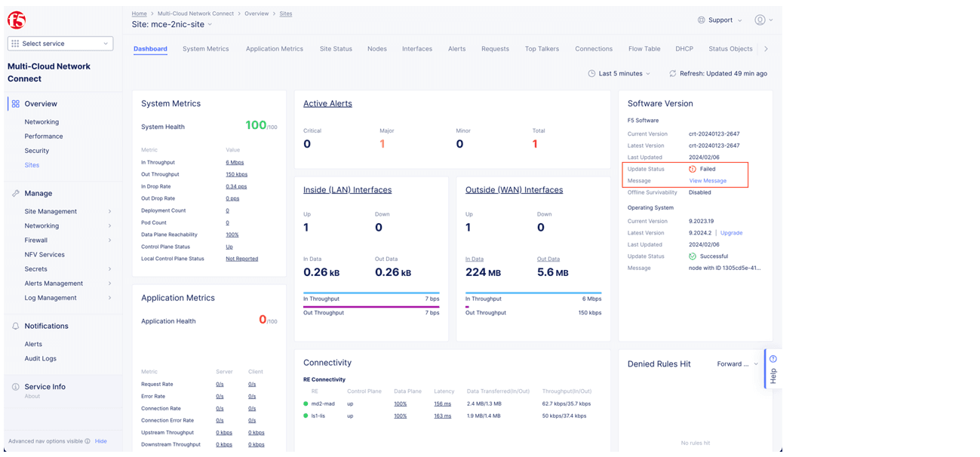Click the 163 ms latency for ls1-lis
This screenshot has width=980, height=457.
point(442,416)
